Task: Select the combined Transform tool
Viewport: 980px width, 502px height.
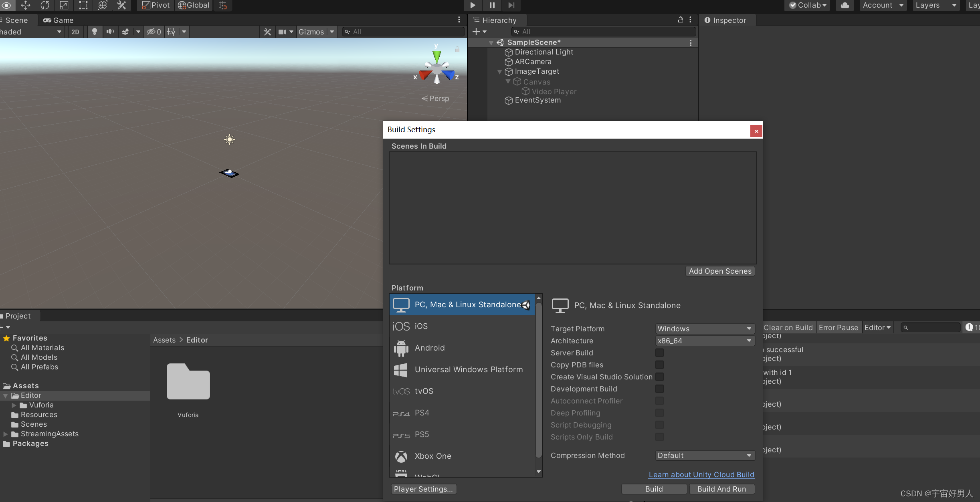Action: tap(102, 5)
